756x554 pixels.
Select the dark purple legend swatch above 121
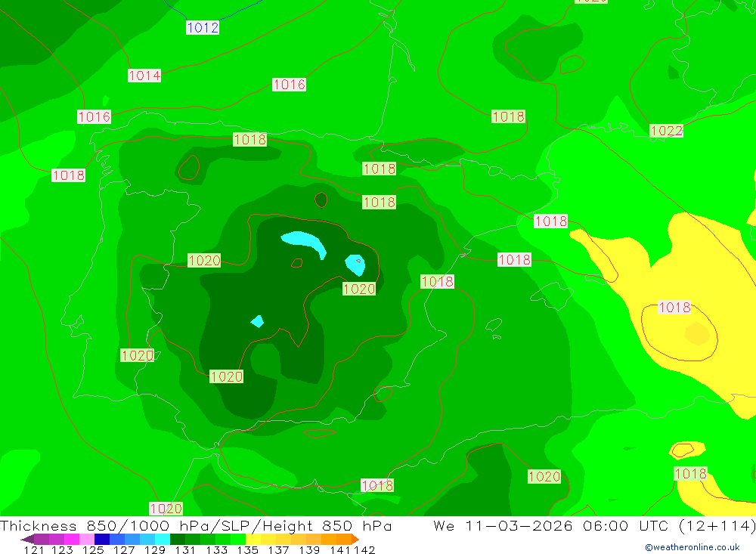click(27, 539)
